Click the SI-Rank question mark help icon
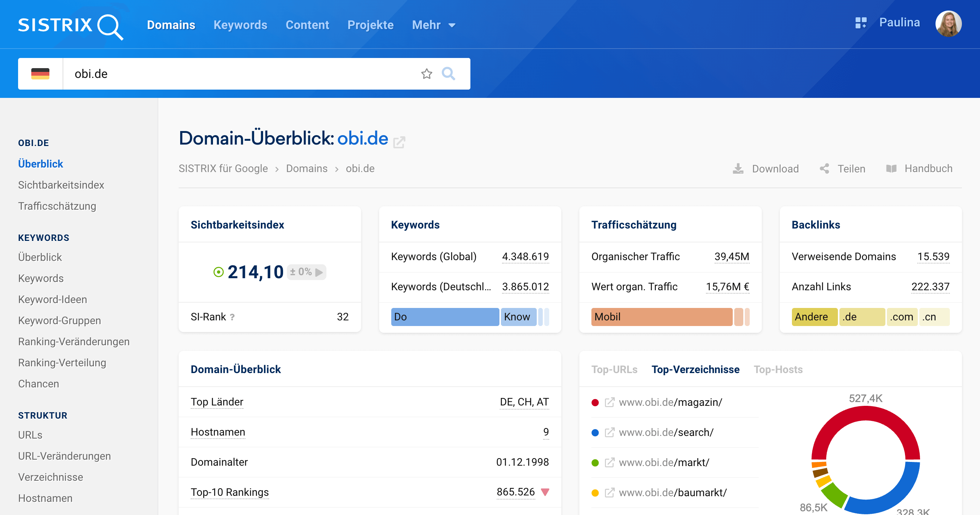Screen dimensions: 980x515 point(232,317)
